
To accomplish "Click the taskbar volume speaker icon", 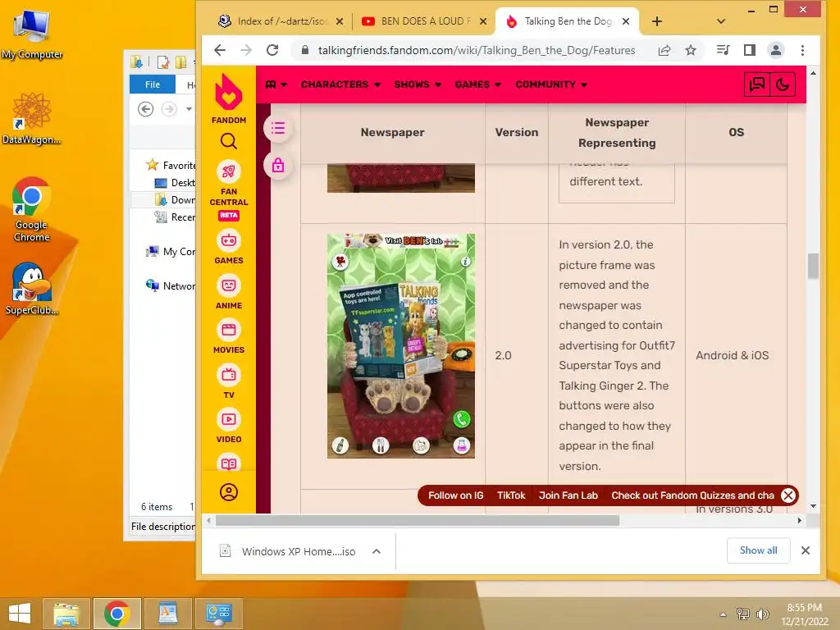I will tap(762, 614).
